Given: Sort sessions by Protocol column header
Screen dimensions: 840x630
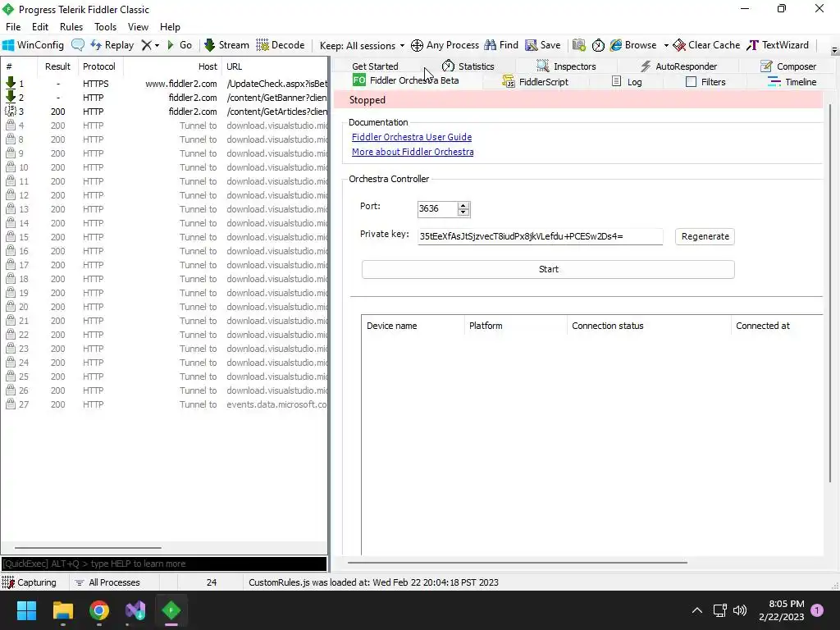Looking at the screenshot, I should pyautogui.click(x=99, y=66).
